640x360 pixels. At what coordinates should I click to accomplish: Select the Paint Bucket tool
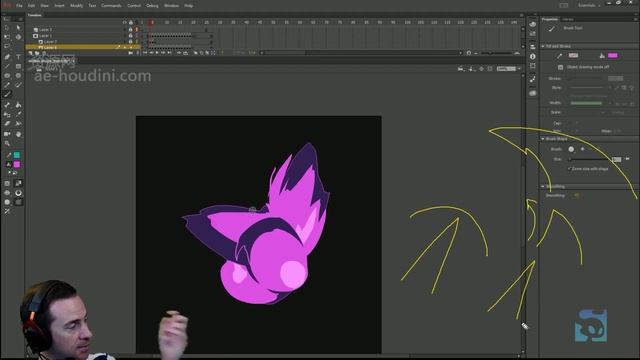18,105
